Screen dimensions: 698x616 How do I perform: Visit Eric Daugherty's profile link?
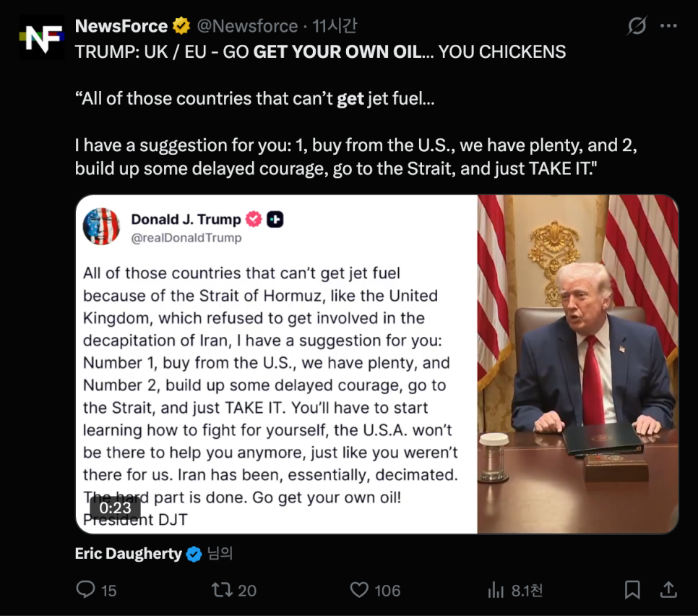129,555
